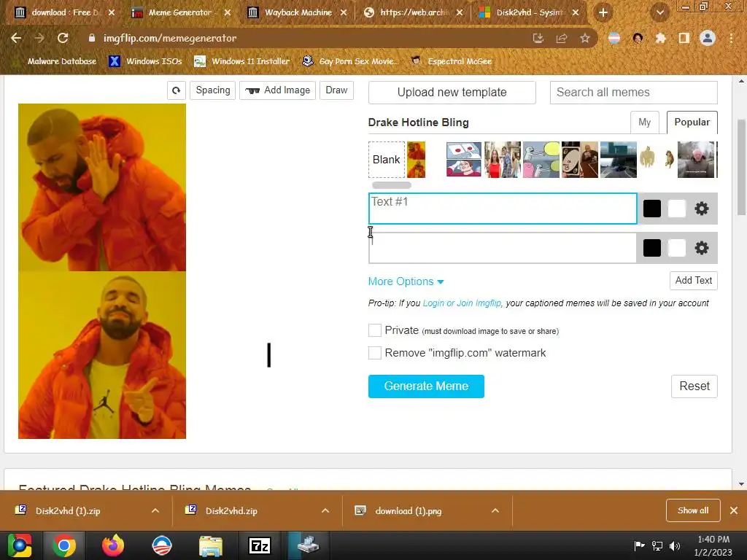This screenshot has height=560, width=747.
Task: Open File Explorer from the taskbar
Action: (211, 545)
